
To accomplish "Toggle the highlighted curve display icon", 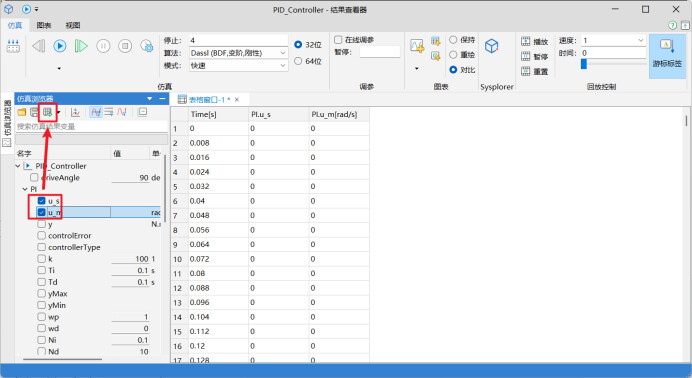I will (x=96, y=112).
